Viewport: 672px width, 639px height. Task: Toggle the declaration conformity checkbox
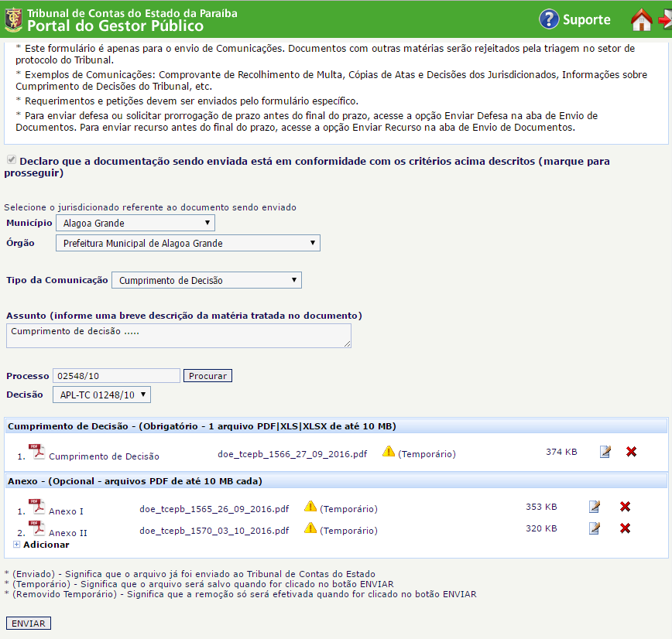pos(12,161)
